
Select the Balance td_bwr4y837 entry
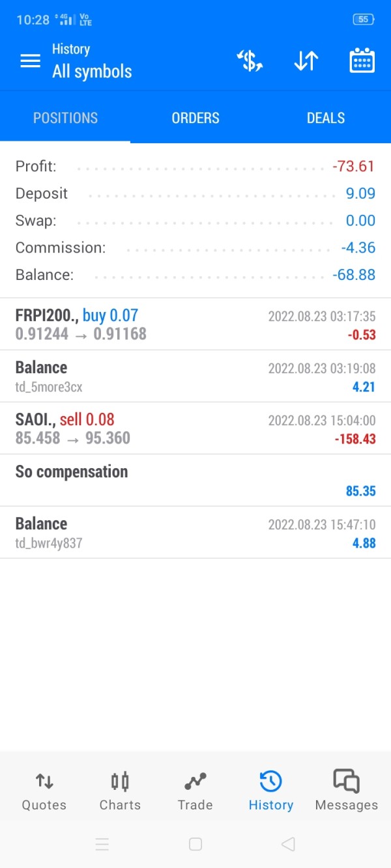[195, 533]
